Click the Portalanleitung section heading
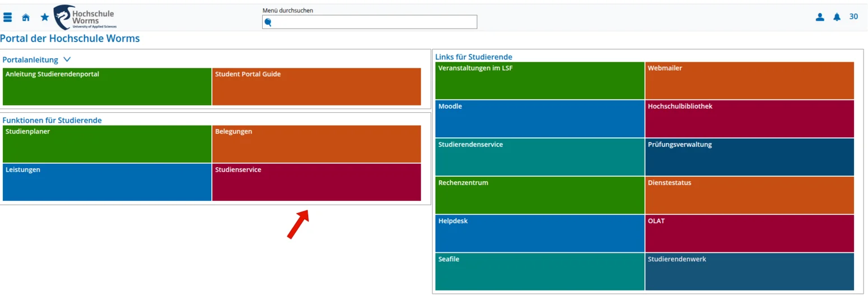 [30, 59]
